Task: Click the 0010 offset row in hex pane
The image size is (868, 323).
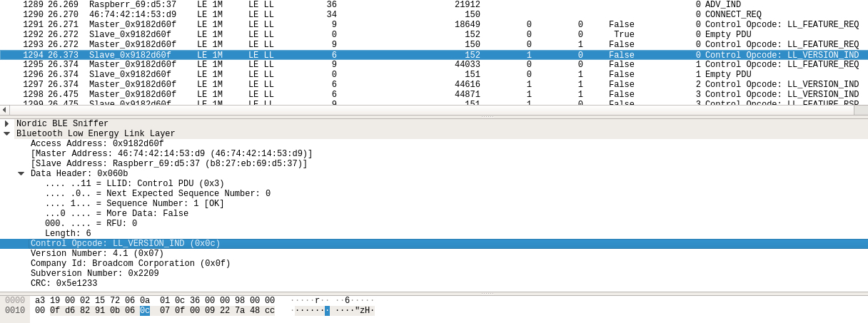Action: pyautogui.click(x=15, y=311)
